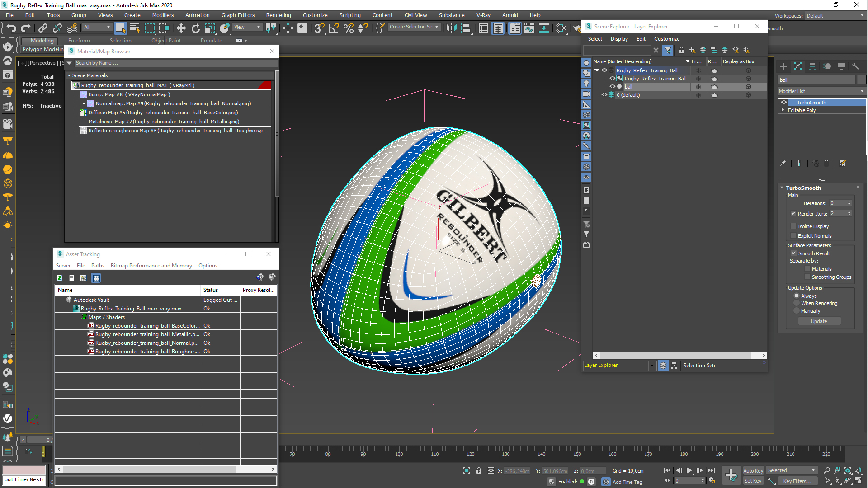The image size is (868, 488).
Task: Open Select by Name tool
Action: pyautogui.click(x=135, y=28)
